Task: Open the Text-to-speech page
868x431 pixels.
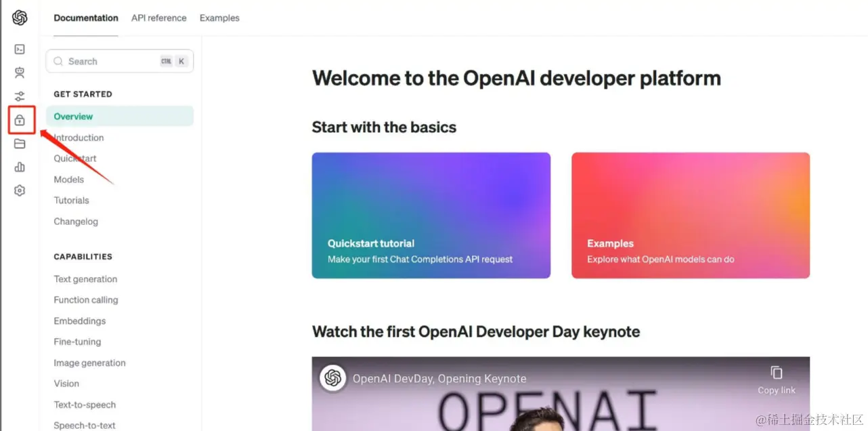Action: click(85, 405)
